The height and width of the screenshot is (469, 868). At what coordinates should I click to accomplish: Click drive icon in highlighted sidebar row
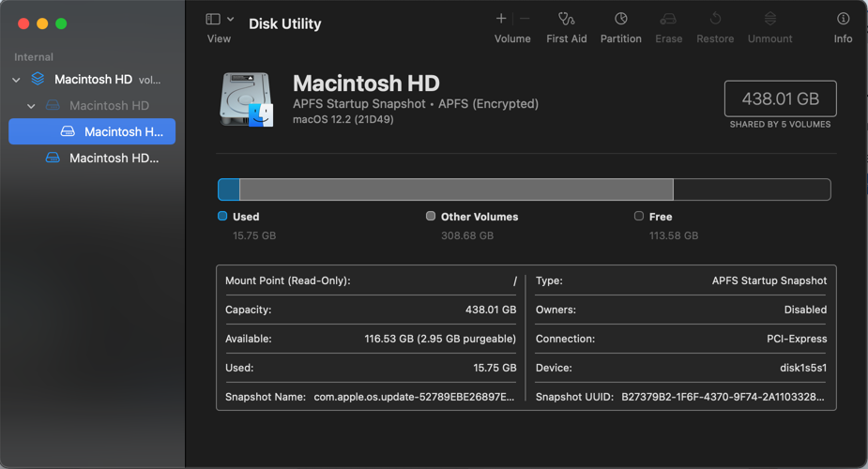(x=68, y=131)
